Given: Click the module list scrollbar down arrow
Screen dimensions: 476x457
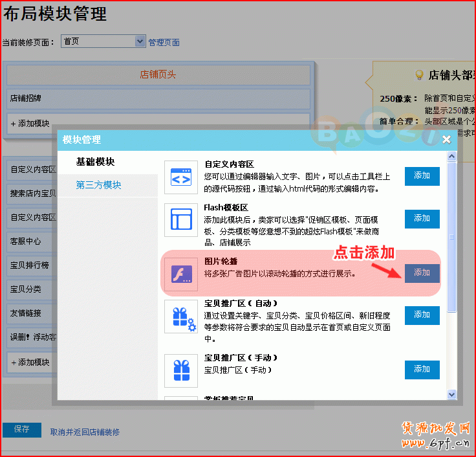Looking at the screenshot, I should 452,394.
